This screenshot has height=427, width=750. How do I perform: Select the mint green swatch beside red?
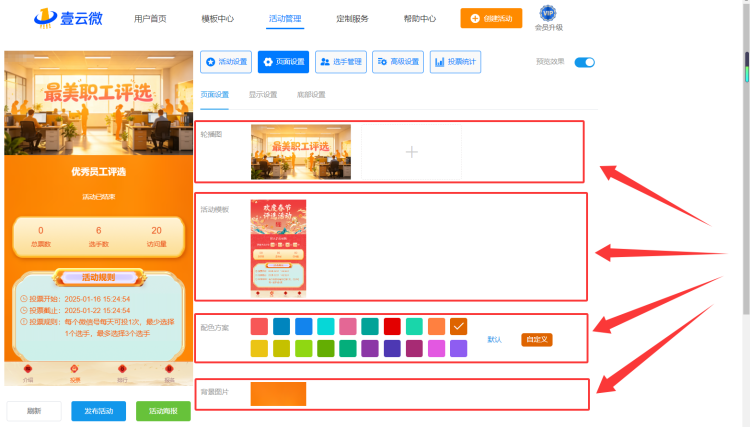pos(414,327)
